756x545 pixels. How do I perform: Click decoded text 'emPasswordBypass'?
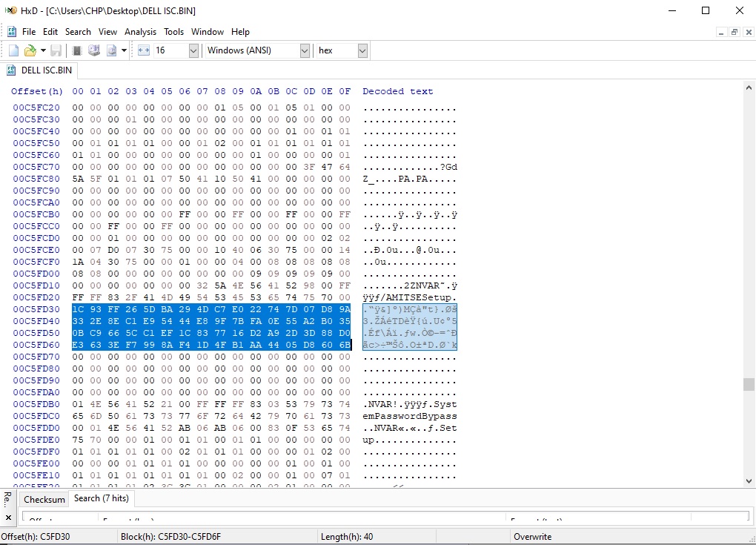[x=410, y=416]
